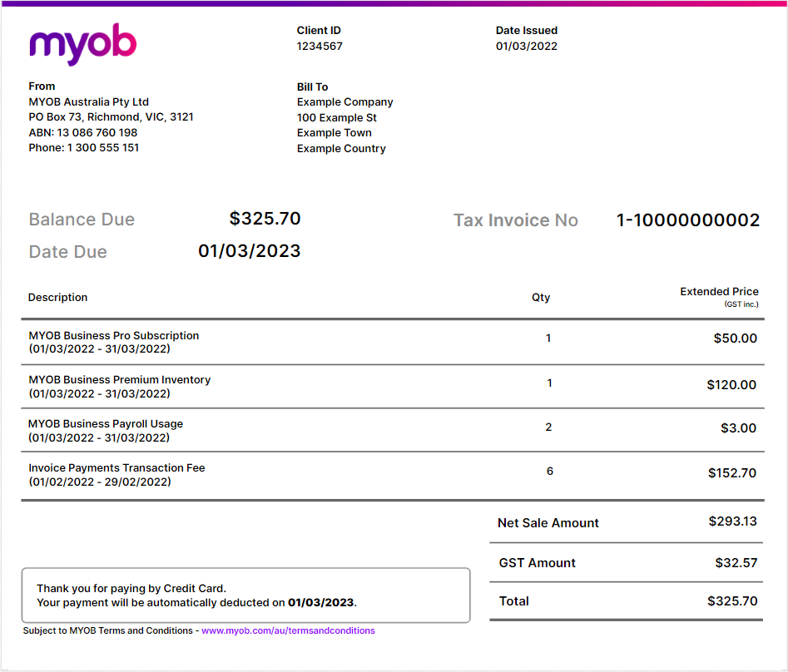
Task: Open the MYOB terms and conditions link
Action: pos(288,630)
